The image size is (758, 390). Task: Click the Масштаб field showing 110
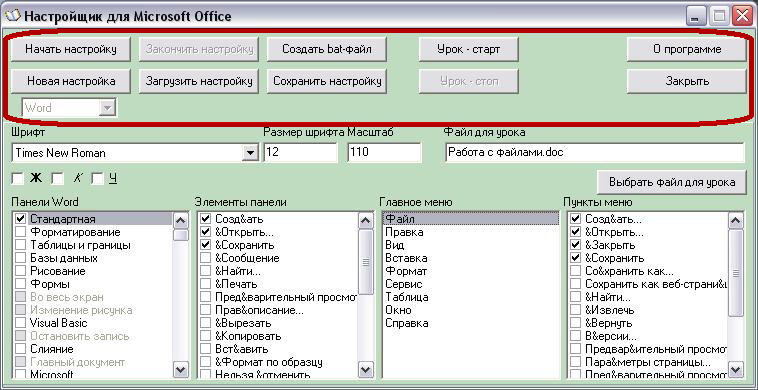pos(384,153)
